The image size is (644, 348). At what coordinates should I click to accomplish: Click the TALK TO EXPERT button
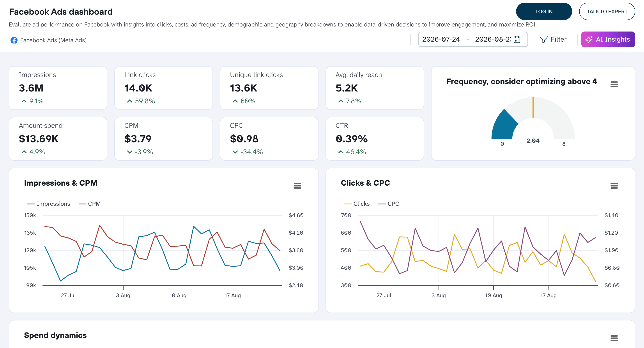(607, 12)
